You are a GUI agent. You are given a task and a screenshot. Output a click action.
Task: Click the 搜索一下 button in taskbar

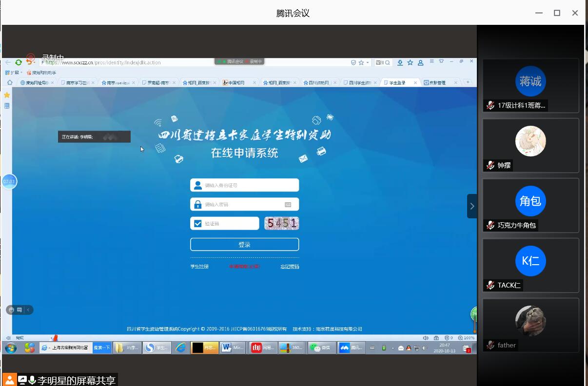pos(102,347)
